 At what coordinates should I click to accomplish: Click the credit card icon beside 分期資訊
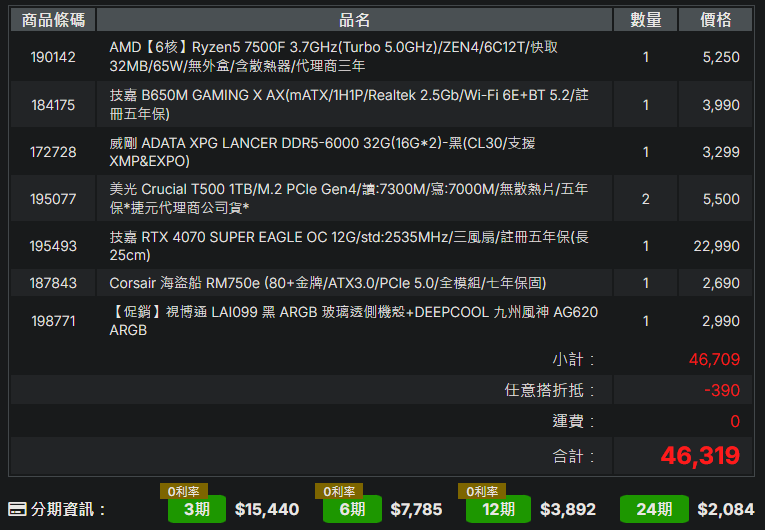coord(18,509)
